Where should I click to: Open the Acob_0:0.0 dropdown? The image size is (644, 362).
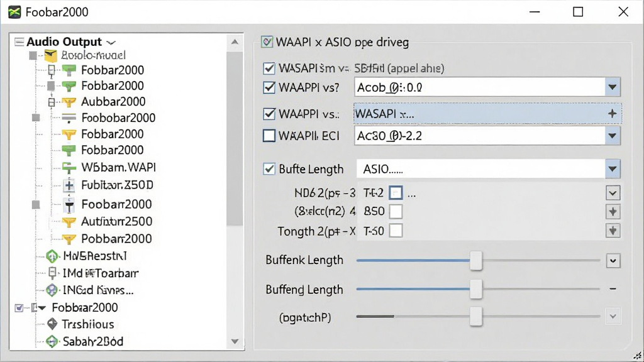(613, 87)
